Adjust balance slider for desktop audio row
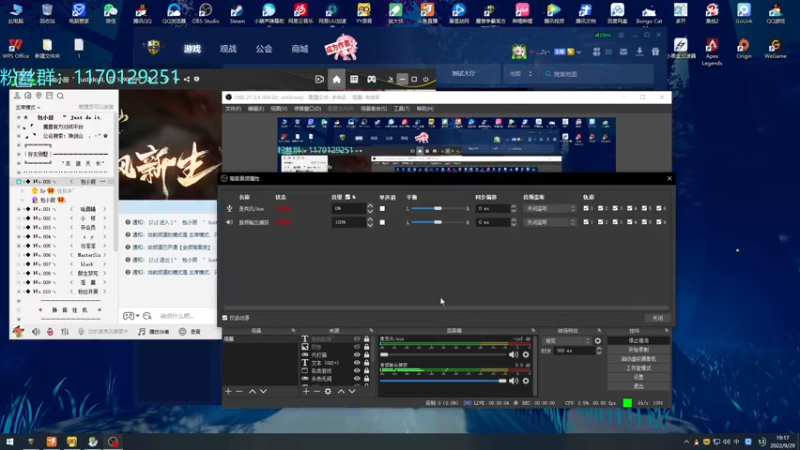The image size is (800, 450). (x=438, y=222)
